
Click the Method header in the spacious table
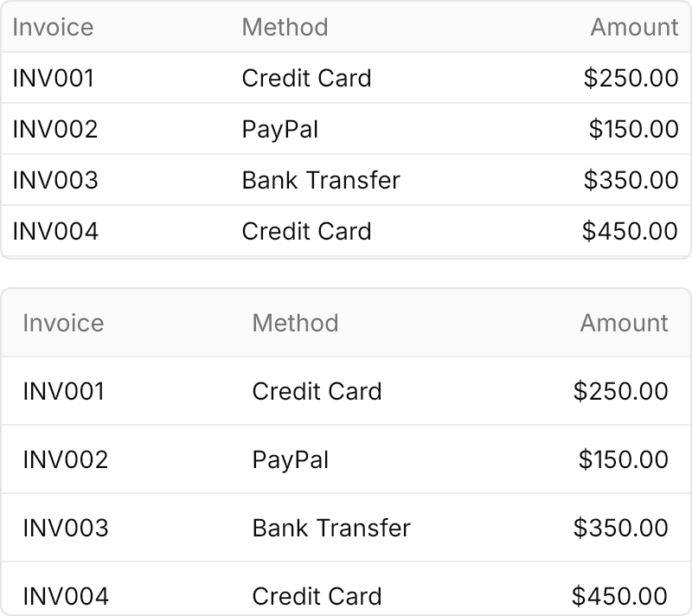tap(295, 323)
